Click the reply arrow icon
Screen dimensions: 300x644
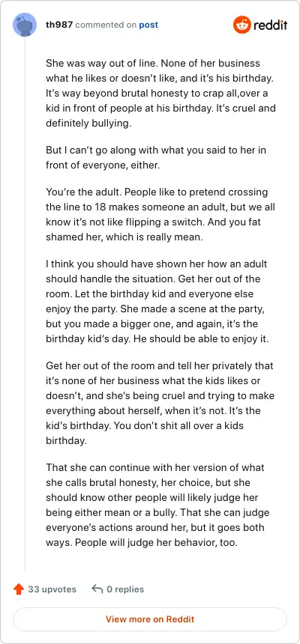point(97,589)
